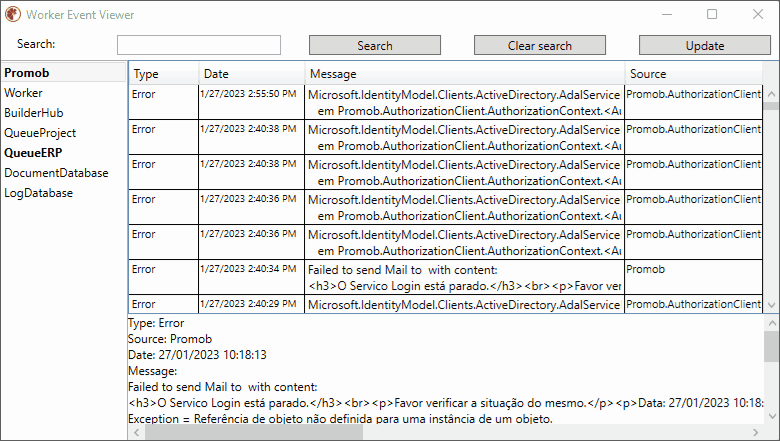Select the 'Failed to send Mail to' message cell
Viewport: 780px width, 441px height.
point(464,277)
